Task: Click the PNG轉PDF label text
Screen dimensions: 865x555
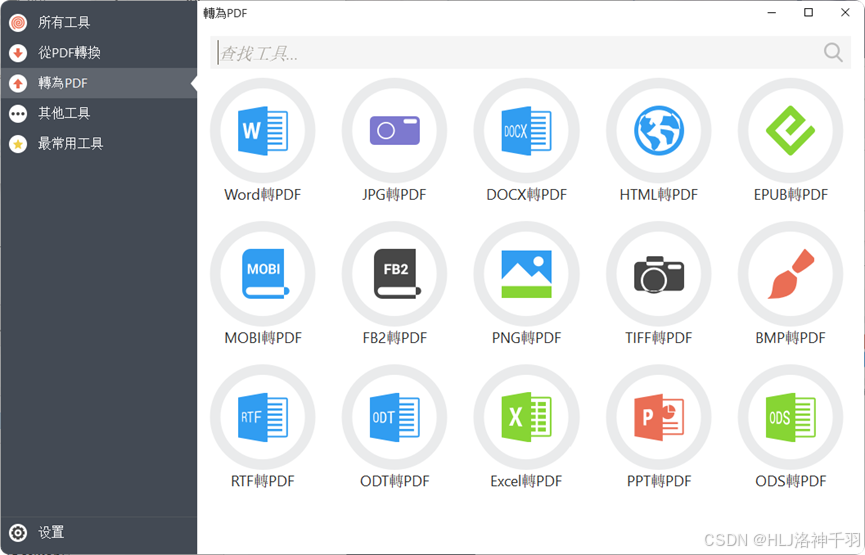Action: coord(526,338)
